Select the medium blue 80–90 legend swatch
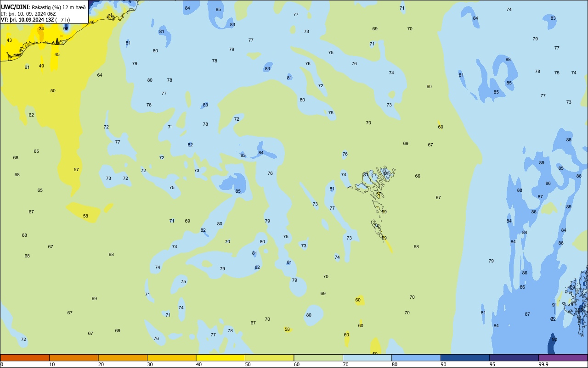This screenshot has width=588, height=368. (x=416, y=357)
